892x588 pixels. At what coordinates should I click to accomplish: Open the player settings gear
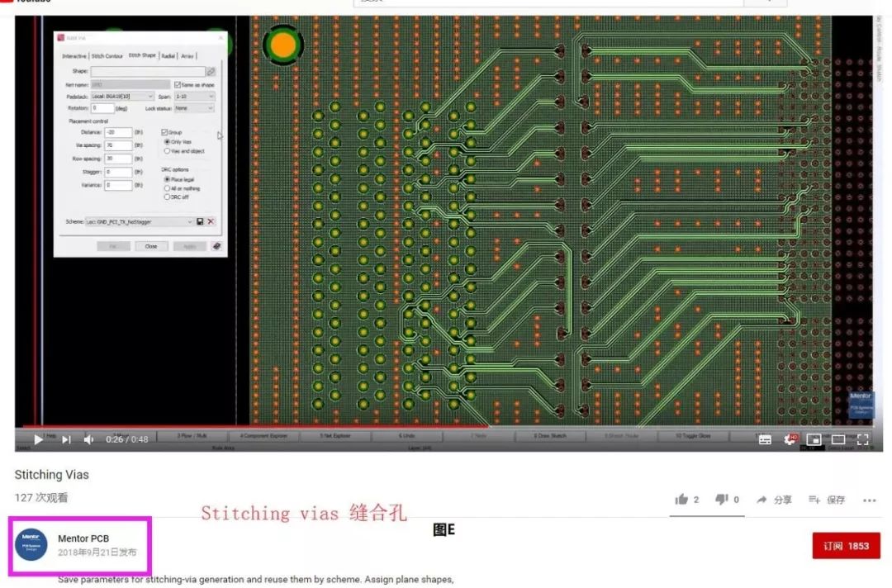point(790,439)
